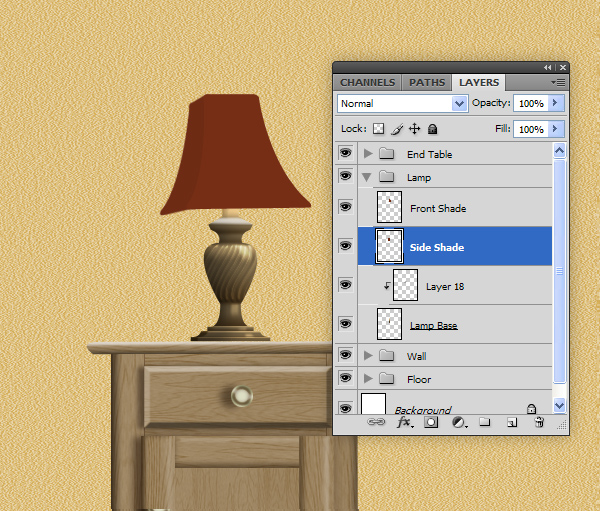Open the Layers panel options menu
600x511 pixels.
(558, 82)
